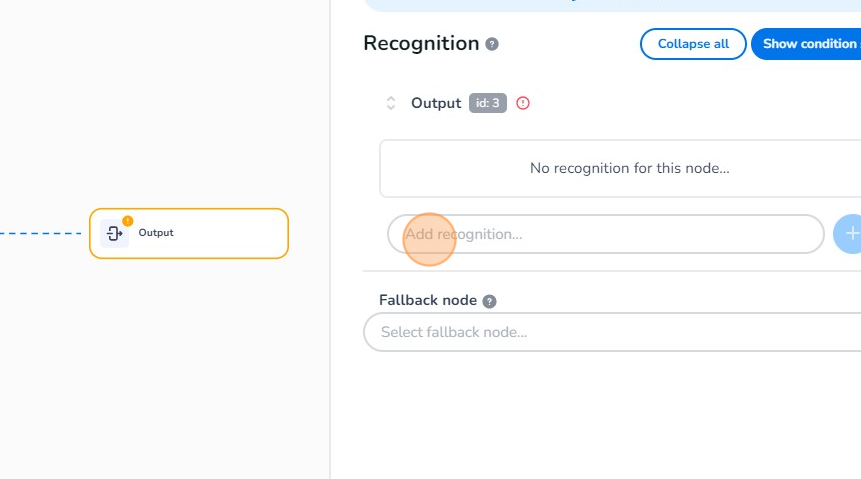
Task: Toggle the Output section up-down chevron
Action: pyautogui.click(x=391, y=103)
